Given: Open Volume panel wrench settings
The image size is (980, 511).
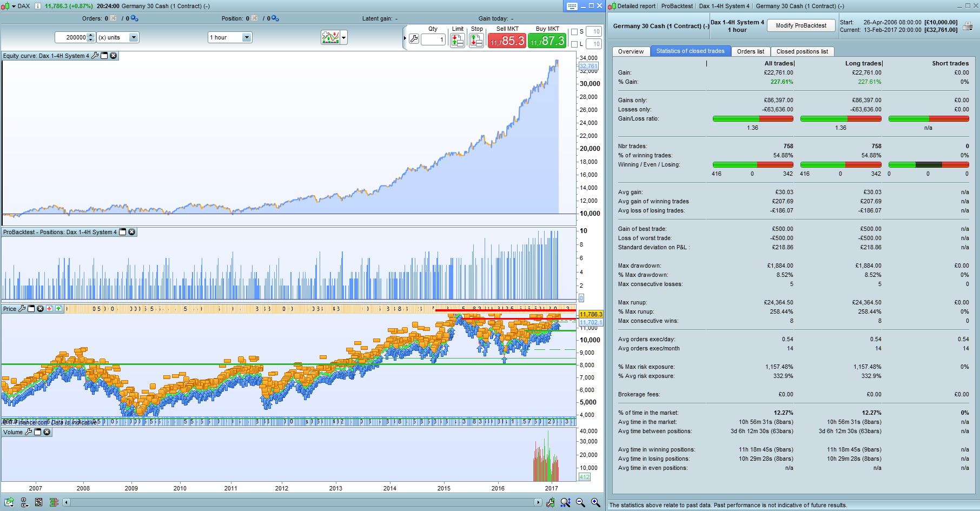Looking at the screenshot, I should 29,432.
